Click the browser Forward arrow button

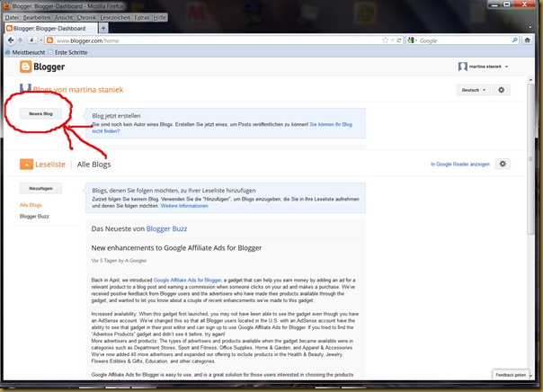tap(20, 40)
